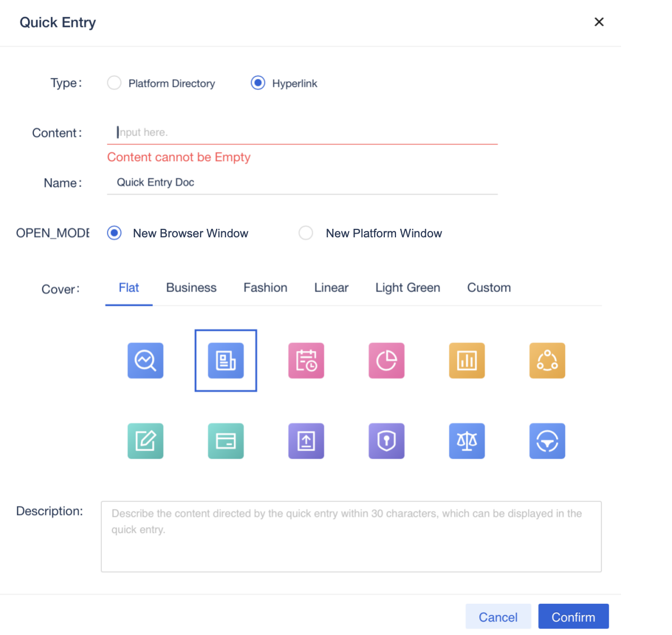Choose the purple upload arrow cover icon
The width and height of the screenshot is (672, 635).
click(306, 441)
